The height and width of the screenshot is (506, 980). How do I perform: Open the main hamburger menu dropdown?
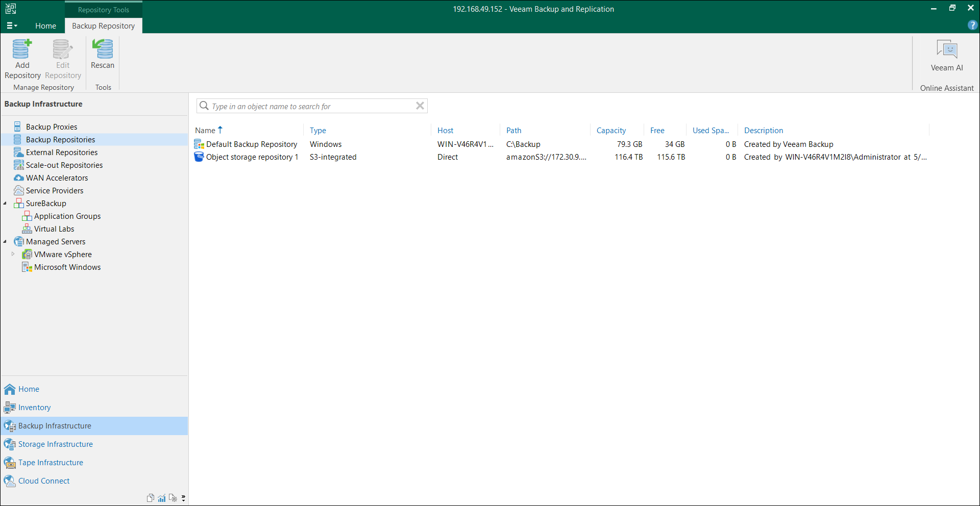pos(12,26)
